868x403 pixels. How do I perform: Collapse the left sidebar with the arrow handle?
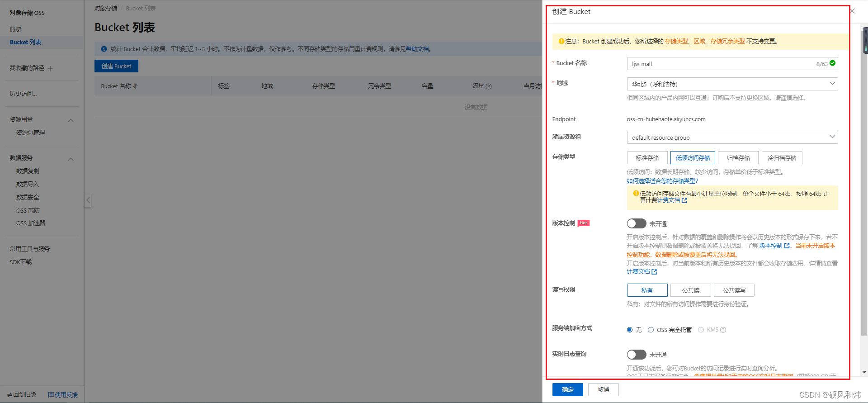tap(88, 200)
